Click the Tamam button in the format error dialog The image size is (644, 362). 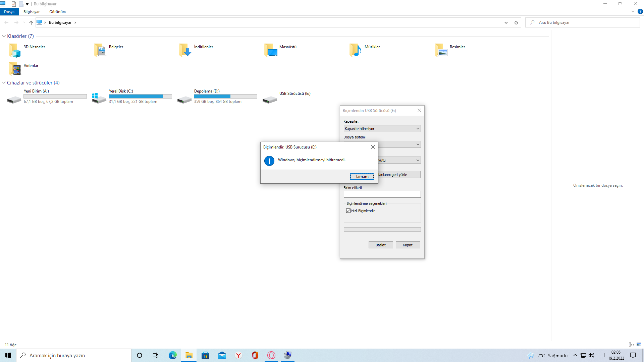pos(362,177)
